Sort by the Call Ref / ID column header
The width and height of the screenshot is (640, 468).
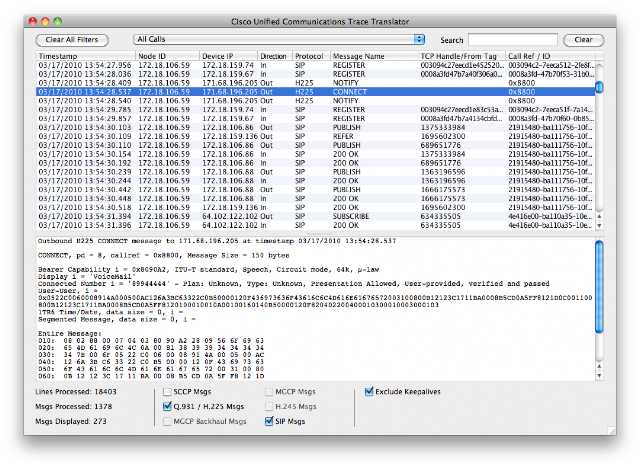pyautogui.click(x=550, y=56)
